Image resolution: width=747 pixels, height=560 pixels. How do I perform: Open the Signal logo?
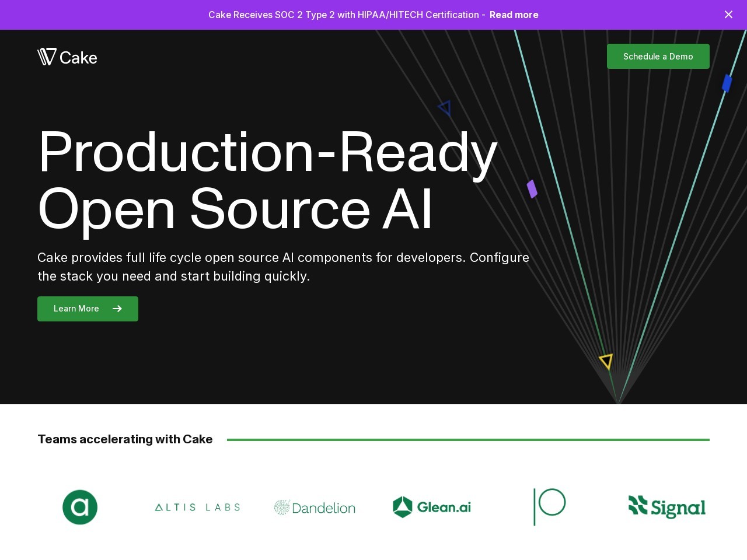[x=667, y=507]
